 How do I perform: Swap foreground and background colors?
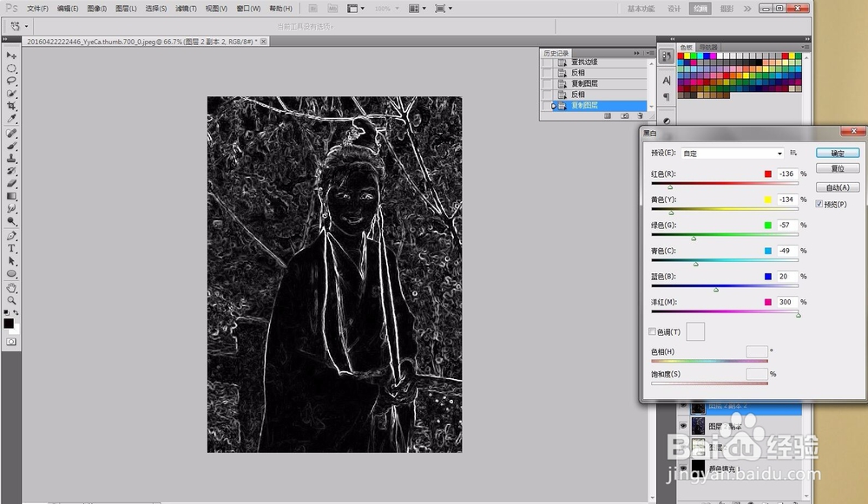click(16, 312)
